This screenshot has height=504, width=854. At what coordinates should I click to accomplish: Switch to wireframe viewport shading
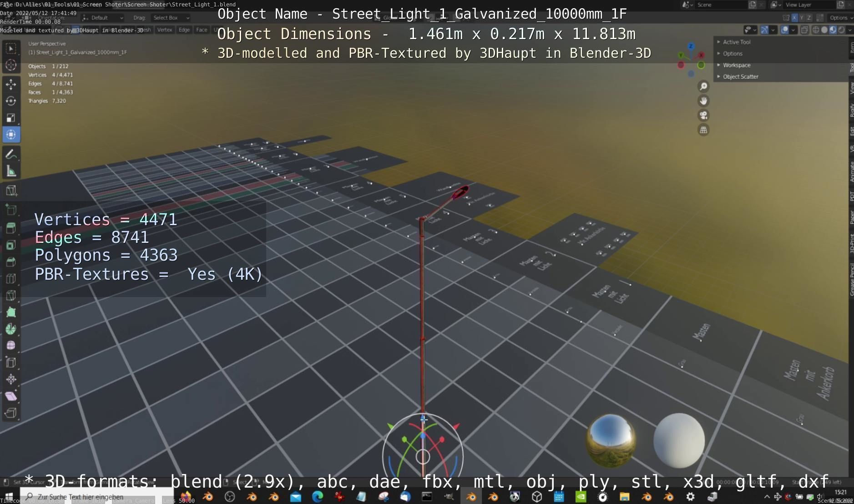815,30
